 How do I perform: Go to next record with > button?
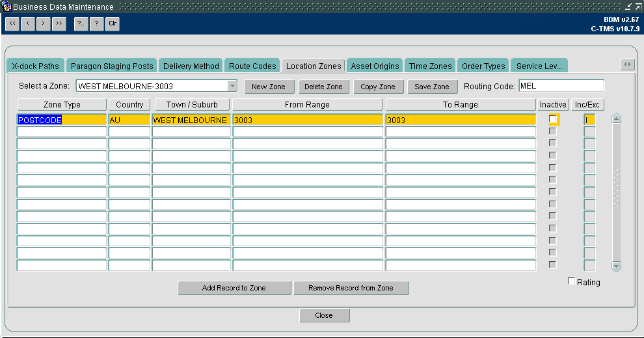click(x=43, y=23)
